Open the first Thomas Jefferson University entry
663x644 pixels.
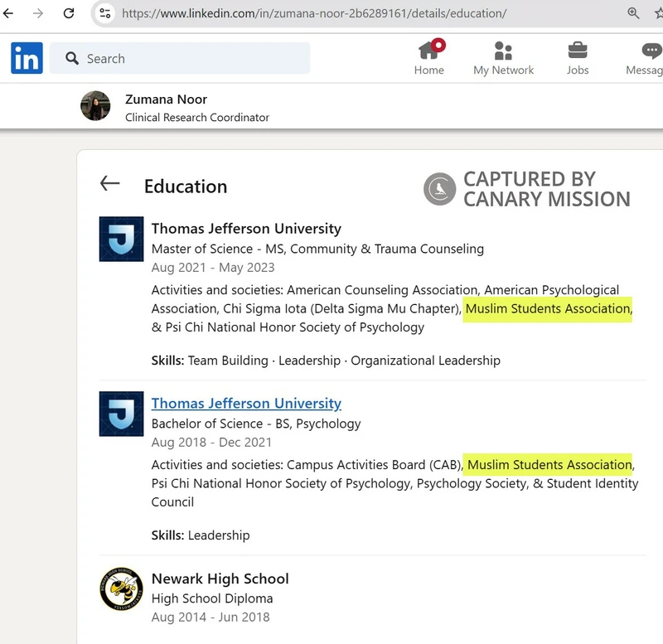tap(246, 228)
